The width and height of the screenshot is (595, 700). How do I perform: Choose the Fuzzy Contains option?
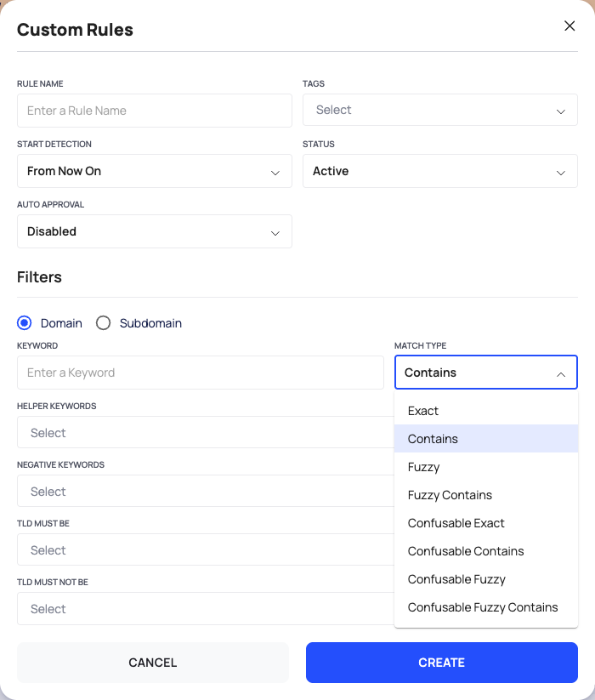[486, 495]
